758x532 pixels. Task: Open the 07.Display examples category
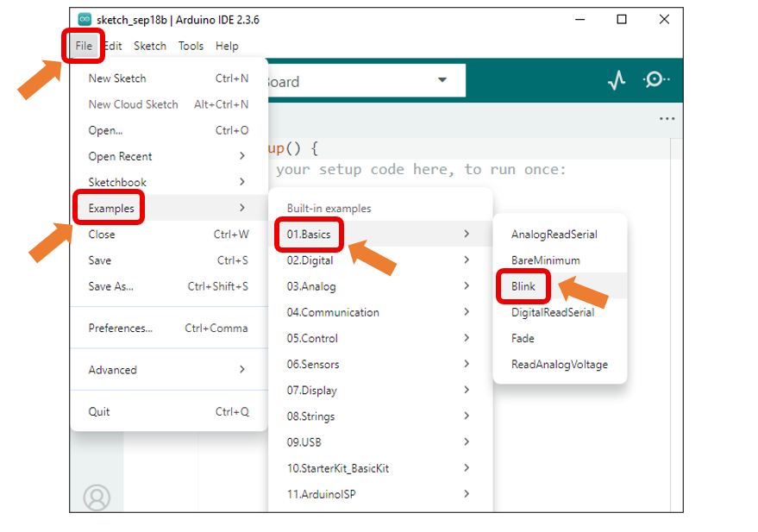click(x=380, y=391)
